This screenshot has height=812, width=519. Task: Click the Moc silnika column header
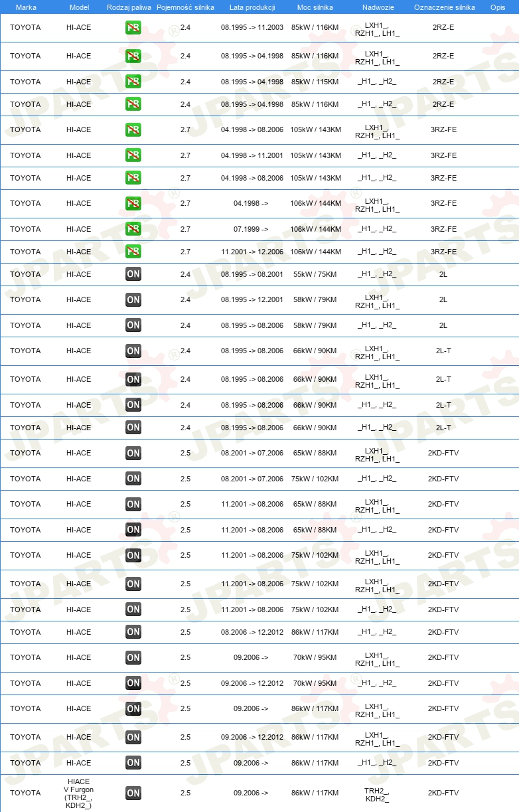click(315, 7)
